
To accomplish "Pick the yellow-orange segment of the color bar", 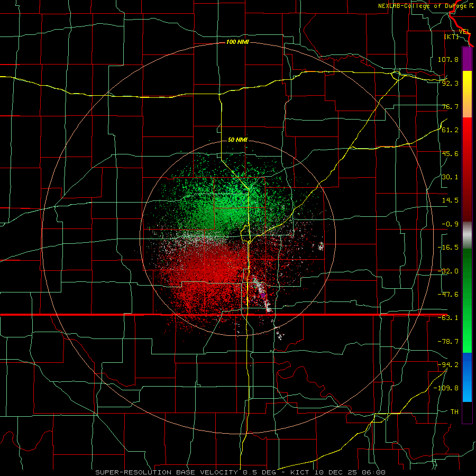I will tap(467, 94).
